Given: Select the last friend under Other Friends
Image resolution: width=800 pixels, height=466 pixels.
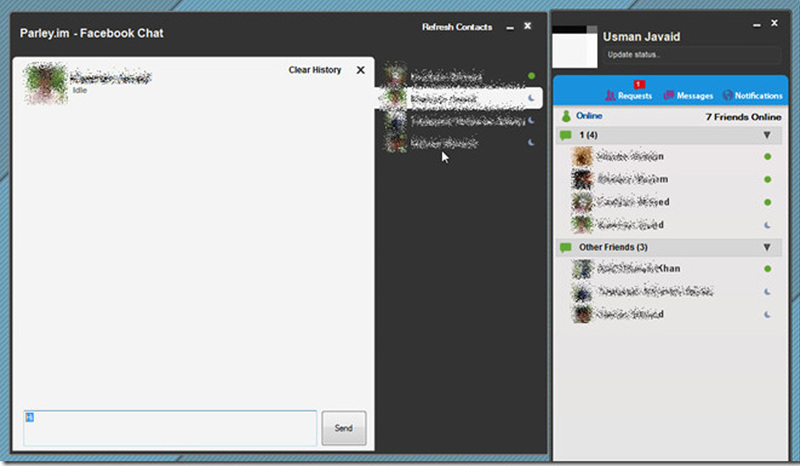Looking at the screenshot, I should pyautogui.click(x=670, y=314).
